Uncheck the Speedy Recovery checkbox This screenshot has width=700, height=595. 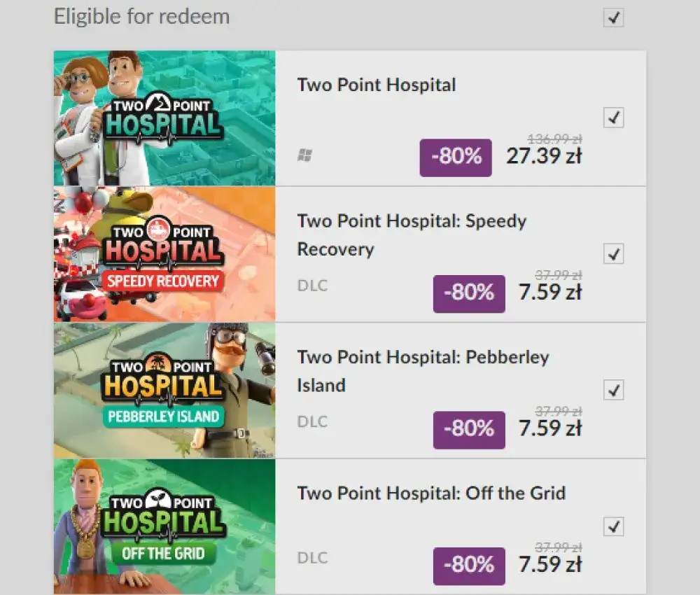pos(613,254)
